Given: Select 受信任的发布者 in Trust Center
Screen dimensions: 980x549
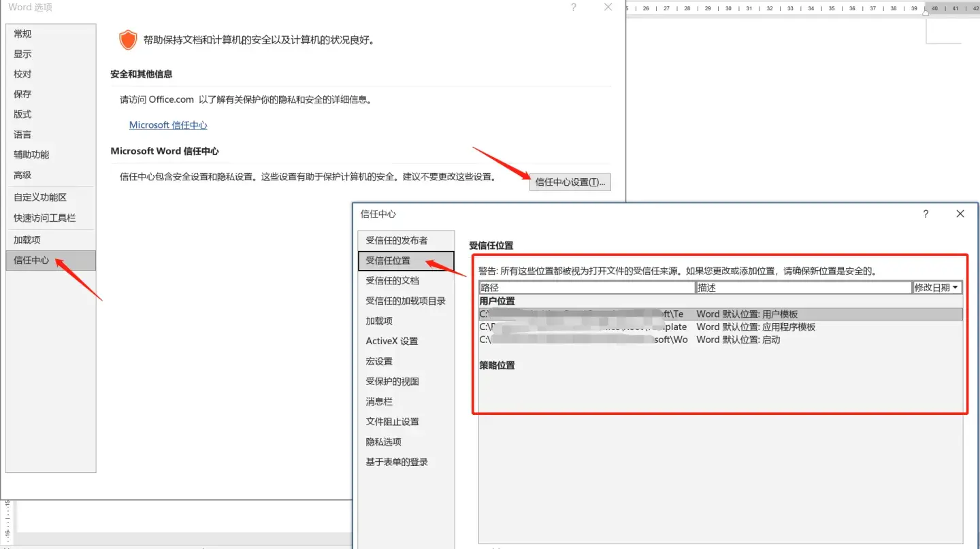Looking at the screenshot, I should [x=406, y=240].
